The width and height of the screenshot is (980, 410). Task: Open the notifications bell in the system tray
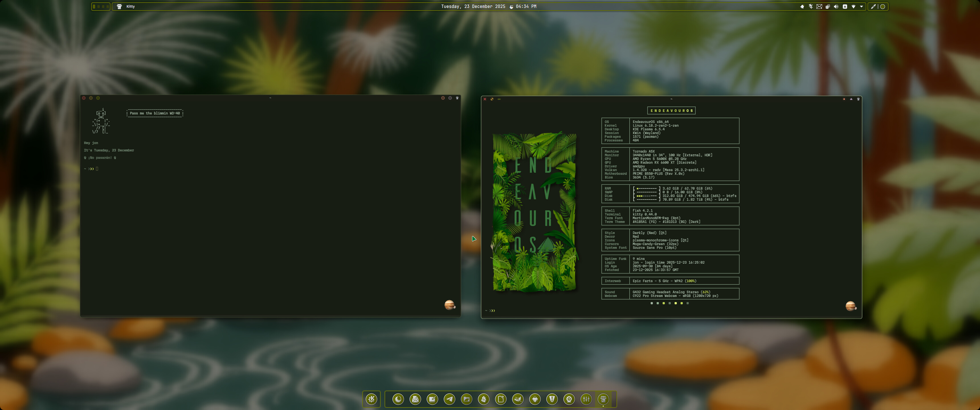[802, 7]
